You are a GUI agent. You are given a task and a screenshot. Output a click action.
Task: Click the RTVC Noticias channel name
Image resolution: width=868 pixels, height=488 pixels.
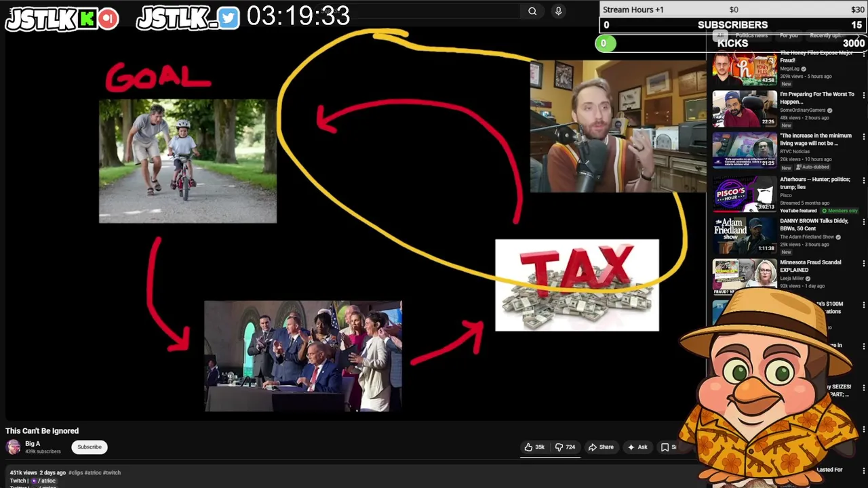[795, 151]
